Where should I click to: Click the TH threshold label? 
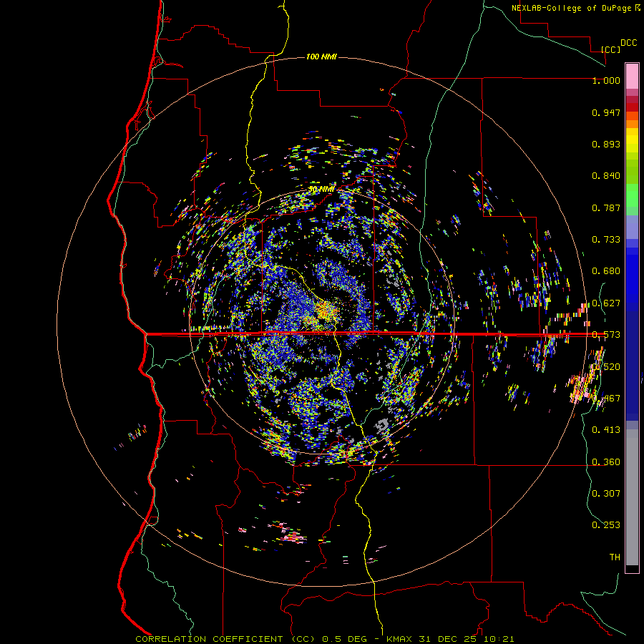(x=615, y=557)
